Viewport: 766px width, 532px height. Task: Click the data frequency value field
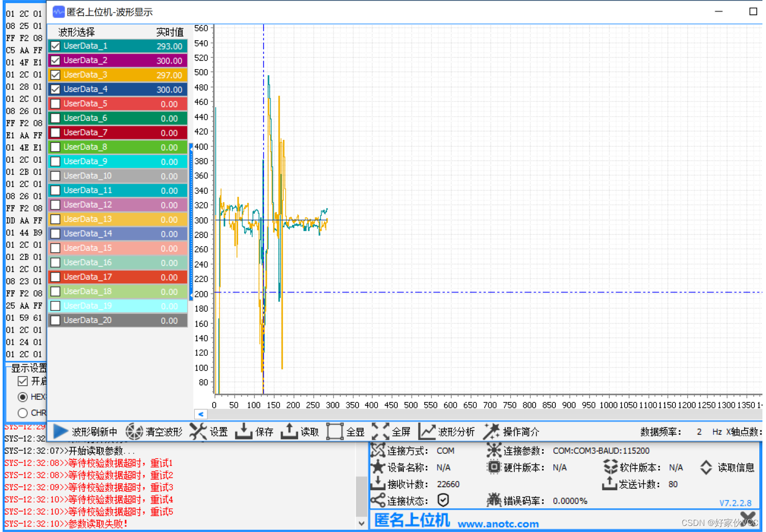pos(699,432)
